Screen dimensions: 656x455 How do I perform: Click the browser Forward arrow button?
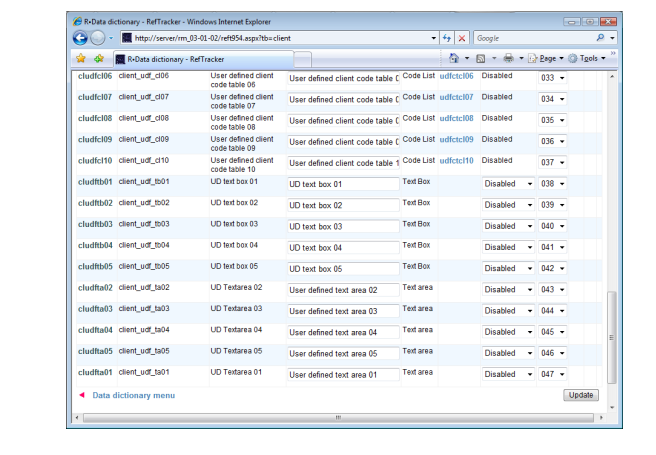click(x=98, y=38)
